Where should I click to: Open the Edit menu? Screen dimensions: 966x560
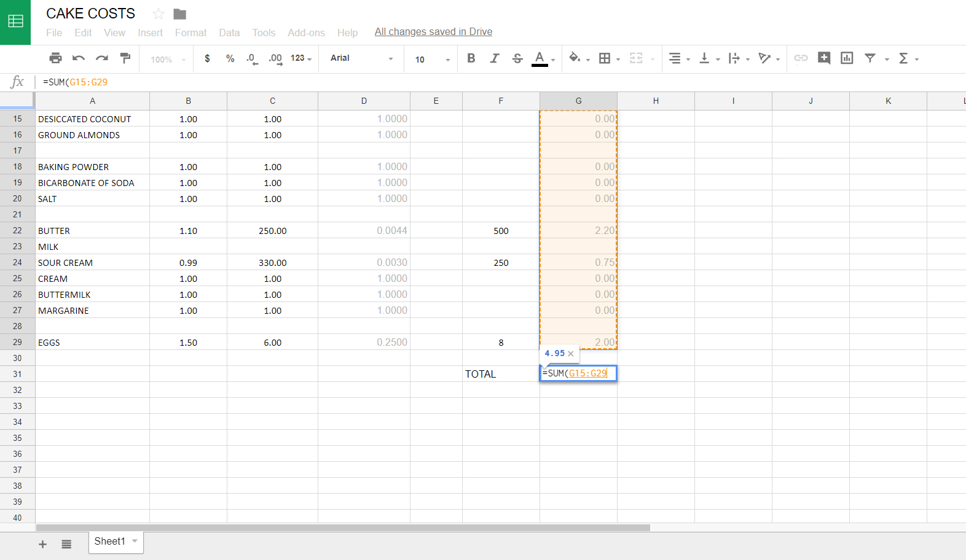coord(83,33)
